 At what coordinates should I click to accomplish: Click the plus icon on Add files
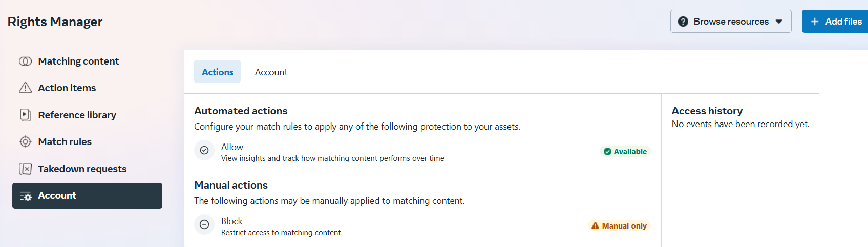tap(815, 22)
